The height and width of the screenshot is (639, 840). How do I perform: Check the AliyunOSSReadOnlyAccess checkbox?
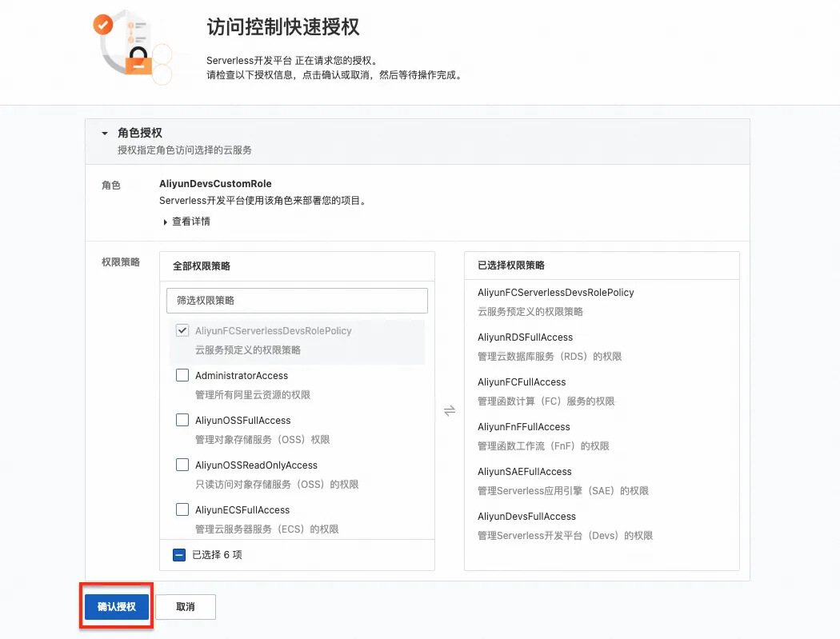[182, 465]
